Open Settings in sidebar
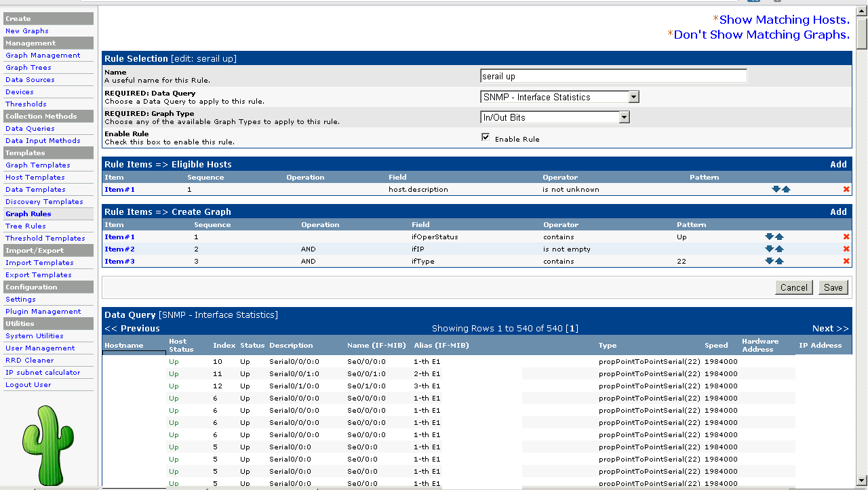 click(20, 300)
